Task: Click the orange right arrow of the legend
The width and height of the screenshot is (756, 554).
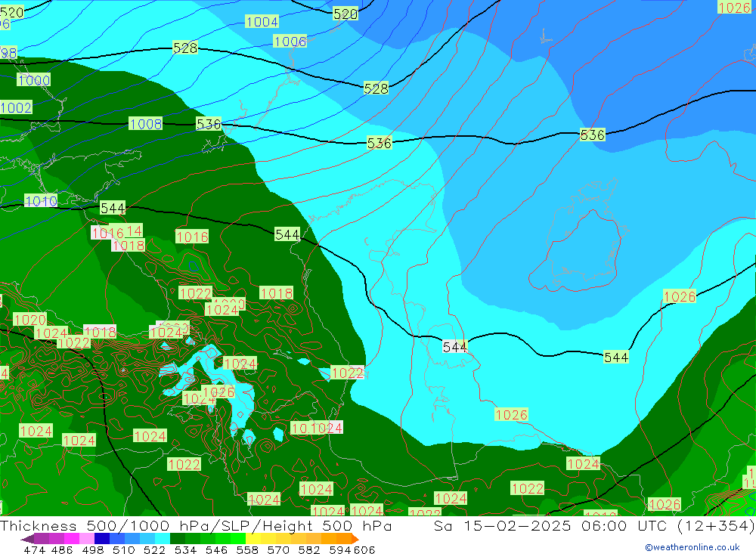Action: click(355, 539)
